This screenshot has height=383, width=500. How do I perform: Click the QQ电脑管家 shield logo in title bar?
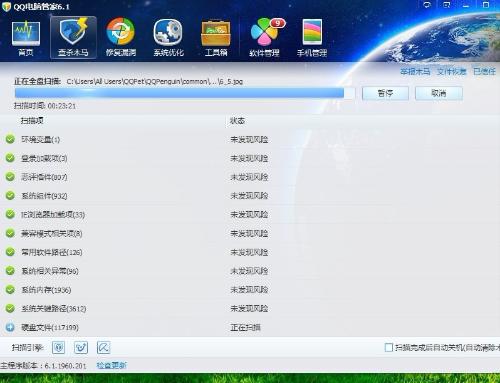6,7
